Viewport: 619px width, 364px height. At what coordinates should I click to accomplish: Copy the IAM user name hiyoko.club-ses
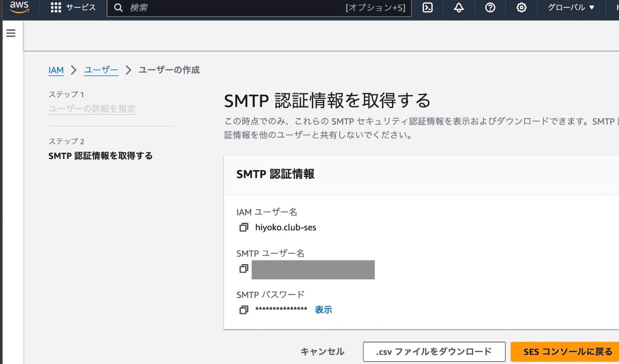click(244, 227)
